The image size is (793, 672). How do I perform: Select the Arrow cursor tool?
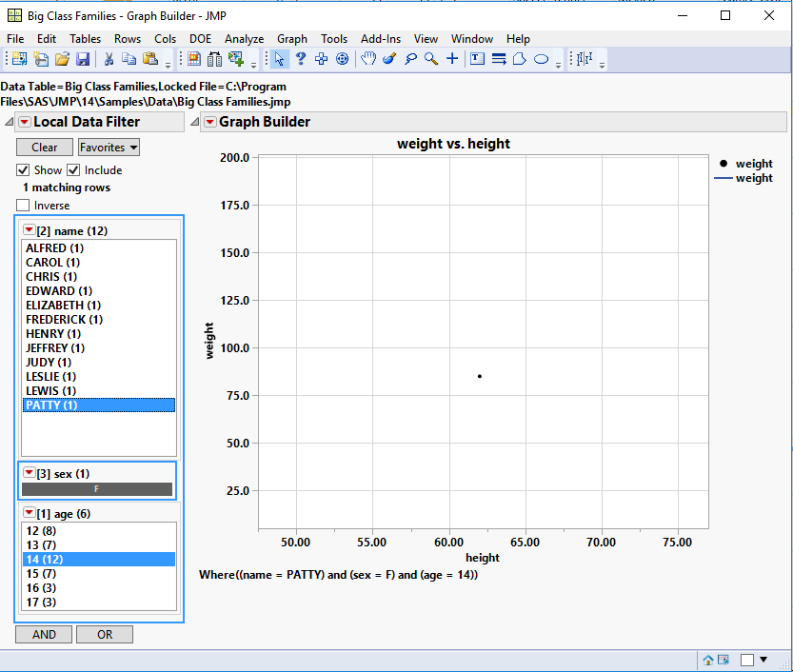click(279, 59)
